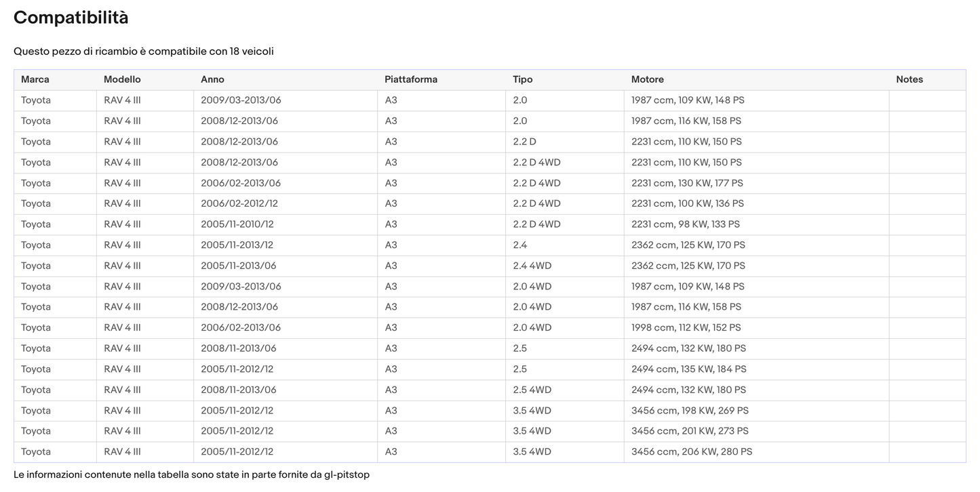Click the 2005/11-2013/12 year cell
The image size is (980, 492).
[237, 245]
